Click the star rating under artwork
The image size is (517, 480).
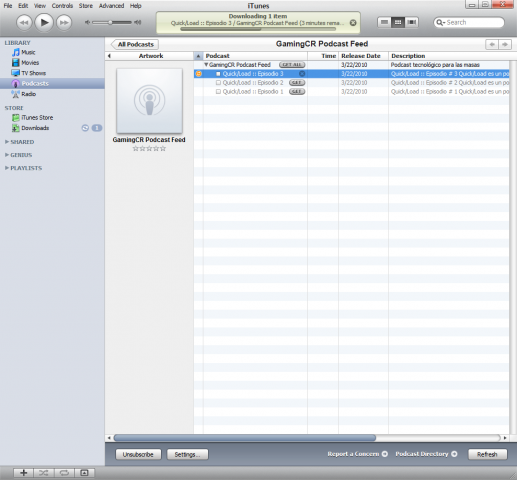pyautogui.click(x=149, y=149)
